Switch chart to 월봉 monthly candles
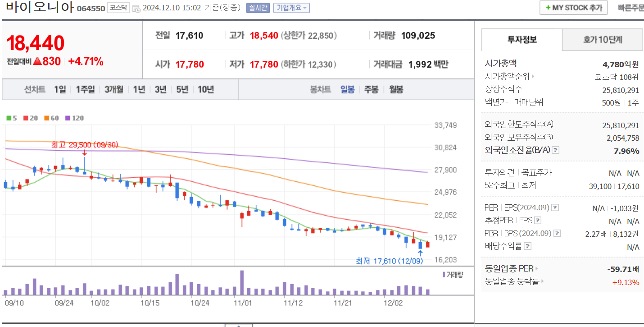 tap(395, 89)
